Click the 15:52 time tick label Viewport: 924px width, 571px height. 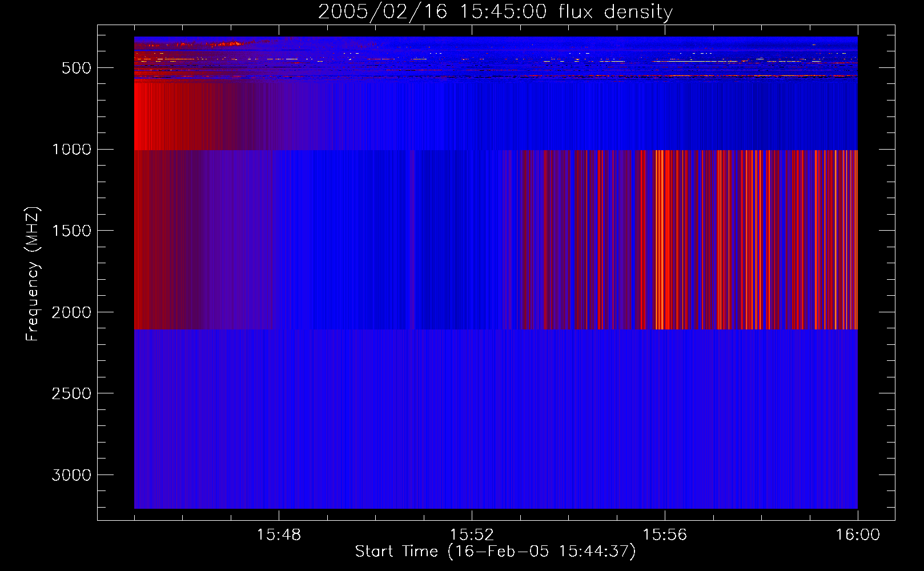(472, 535)
